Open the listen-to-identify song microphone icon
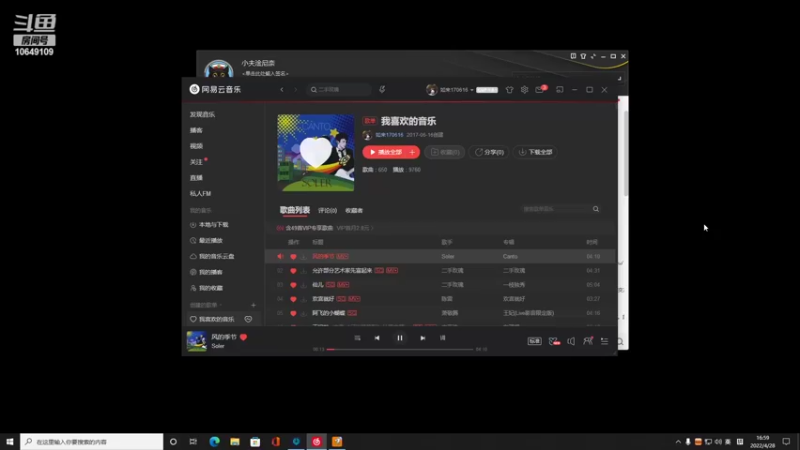 point(382,89)
